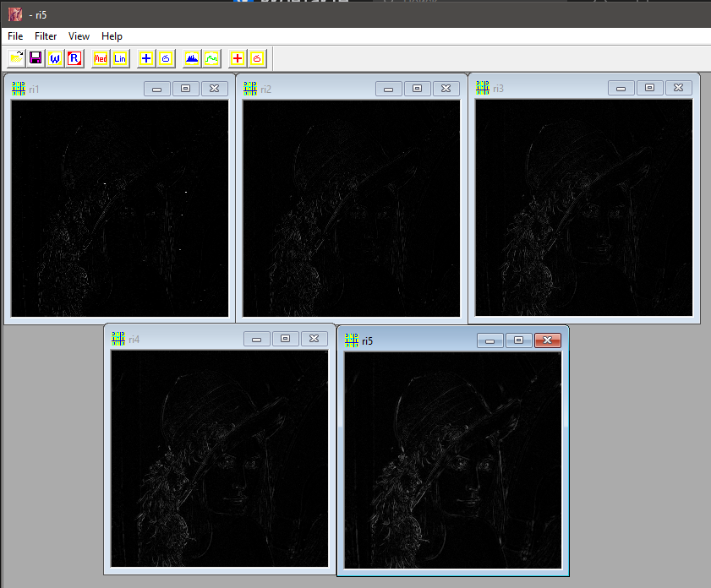The image size is (711, 588).
Task: Maximize the ri5 child window
Action: coord(519,340)
